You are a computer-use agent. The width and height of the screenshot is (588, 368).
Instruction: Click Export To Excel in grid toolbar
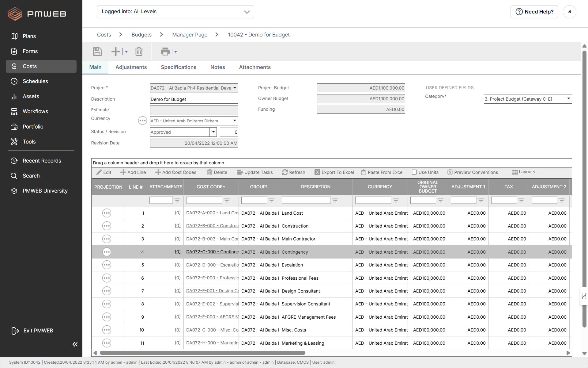pos(334,172)
